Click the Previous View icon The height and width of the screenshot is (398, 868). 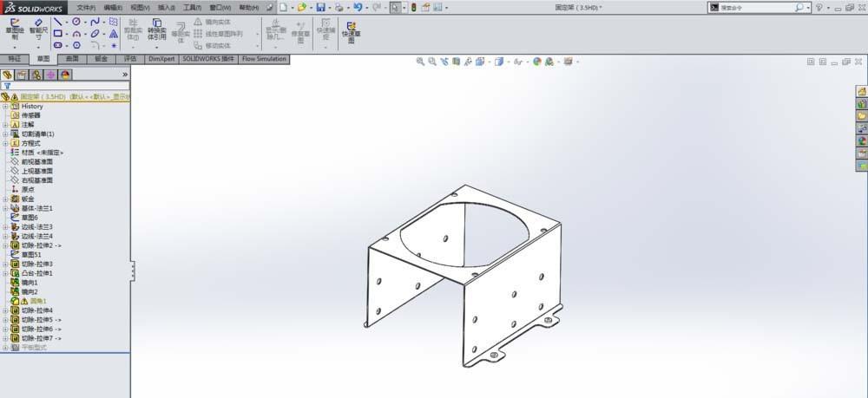[444, 62]
